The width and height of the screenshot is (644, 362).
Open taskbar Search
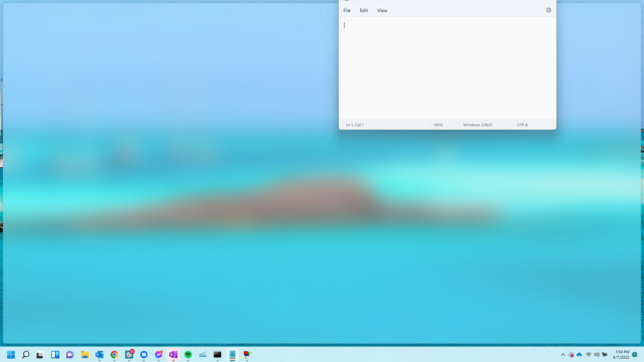26,355
